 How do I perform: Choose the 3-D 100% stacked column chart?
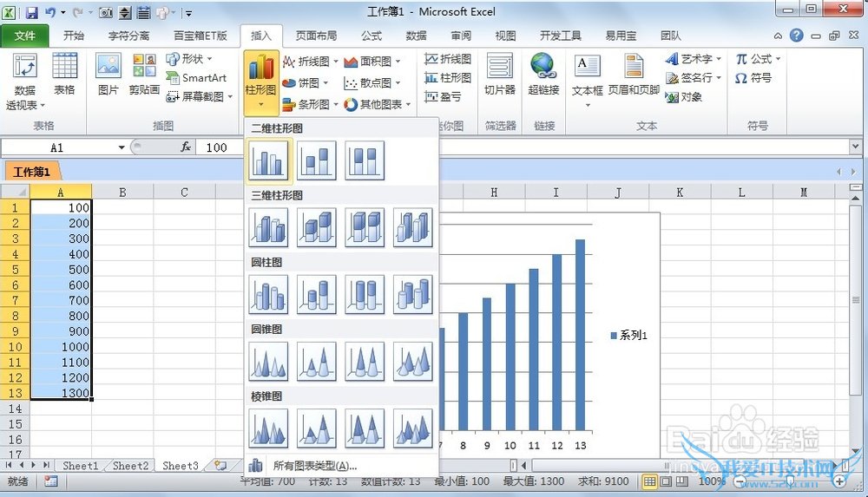coord(365,227)
